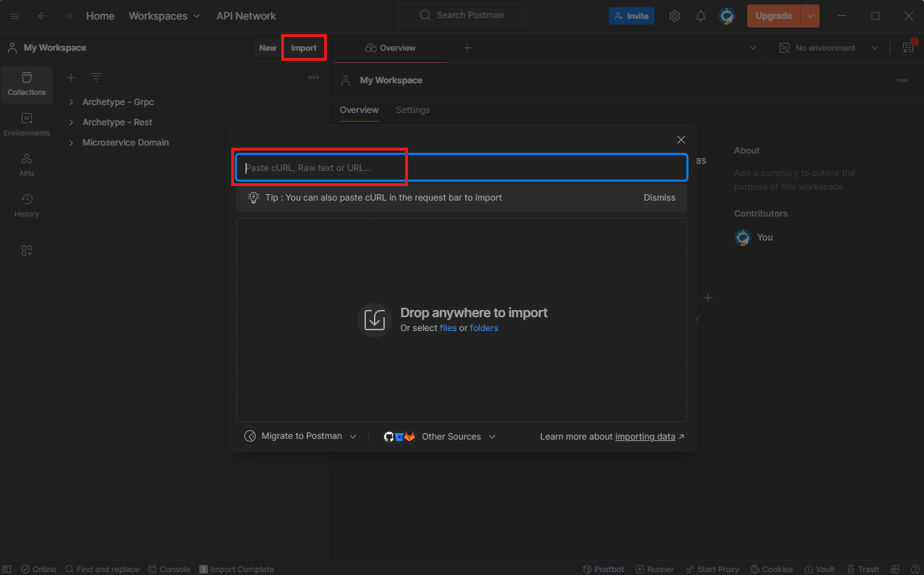Switch to the Overview tab in tab bar

pyautogui.click(x=391, y=48)
